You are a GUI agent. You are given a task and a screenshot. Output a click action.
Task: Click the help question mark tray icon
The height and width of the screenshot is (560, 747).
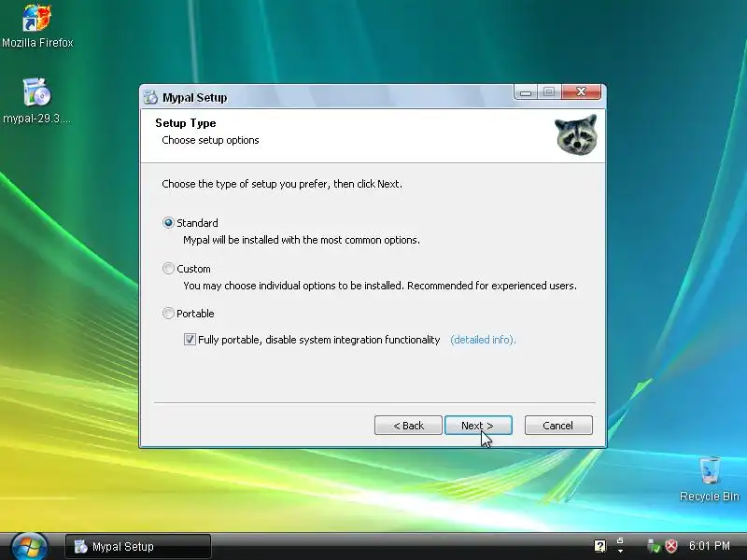click(599, 546)
